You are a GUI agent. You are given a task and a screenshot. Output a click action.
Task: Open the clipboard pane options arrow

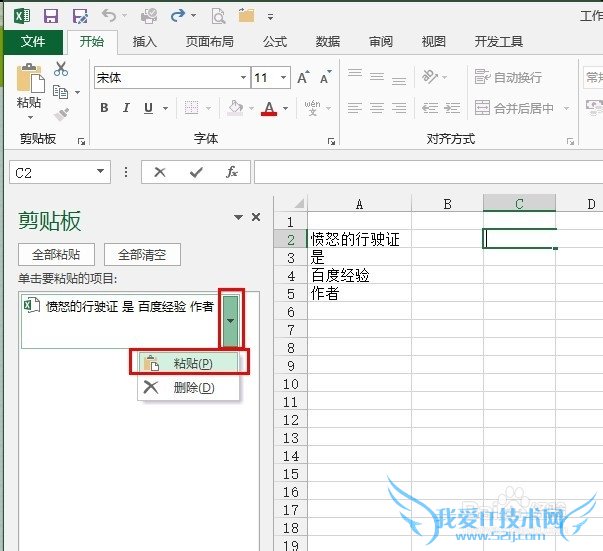point(238,217)
